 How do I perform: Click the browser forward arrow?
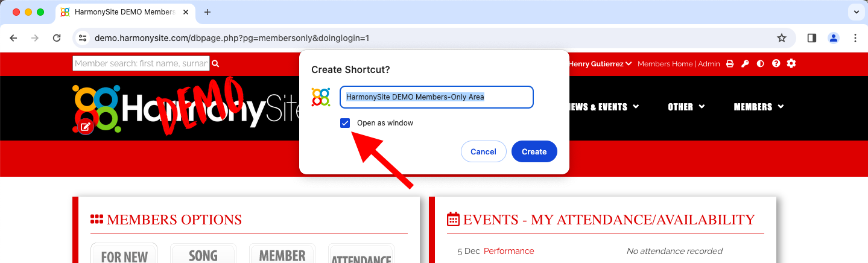[35, 38]
